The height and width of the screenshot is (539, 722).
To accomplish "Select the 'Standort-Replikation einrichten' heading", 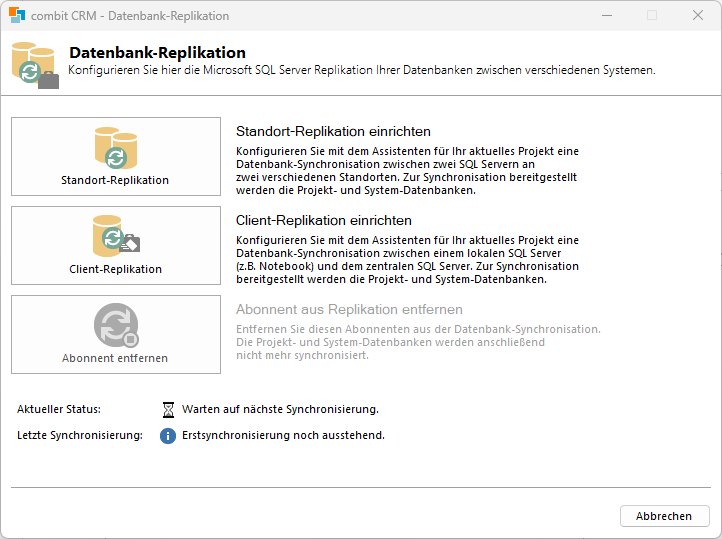I will tap(333, 131).
